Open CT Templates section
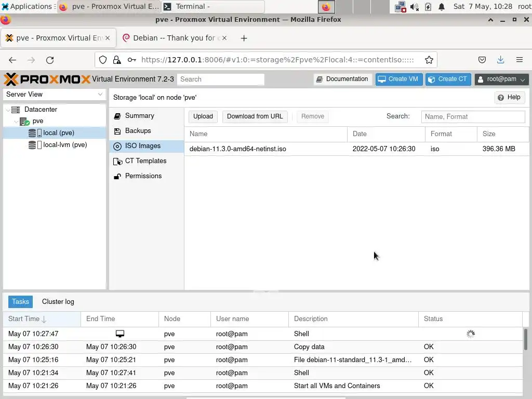This screenshot has height=399, width=532. pos(147,161)
